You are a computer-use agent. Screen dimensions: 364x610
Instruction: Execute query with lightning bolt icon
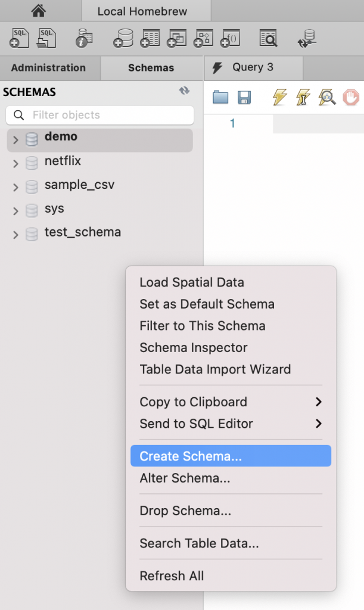tap(279, 97)
